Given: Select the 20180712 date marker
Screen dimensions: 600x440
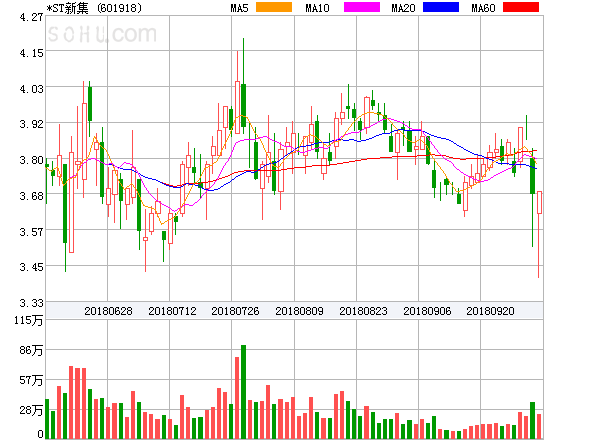Looking at the screenshot, I should [x=172, y=311].
